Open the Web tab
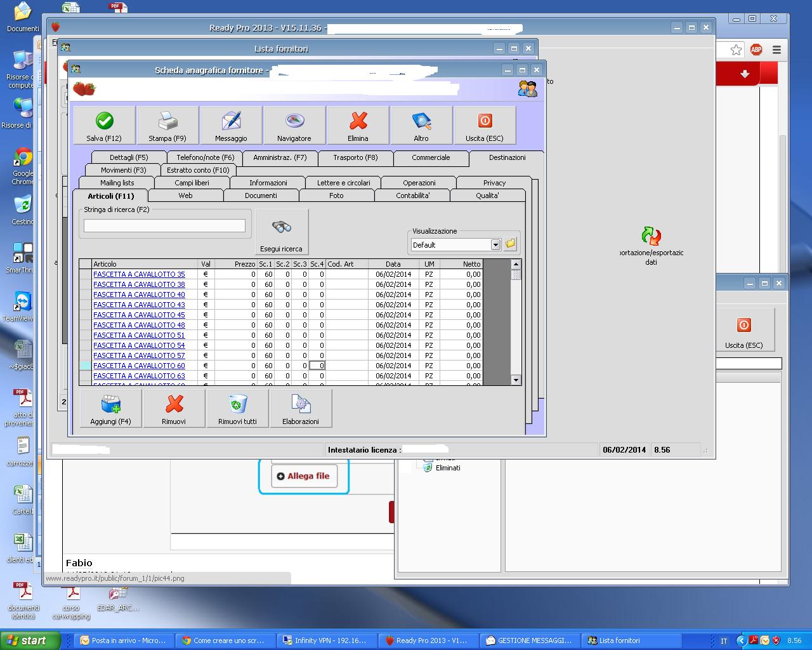The width and height of the screenshot is (812, 650). (185, 196)
